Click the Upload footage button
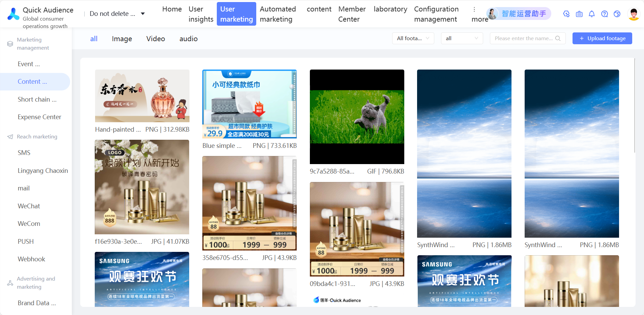The width and height of the screenshot is (644, 315). (602, 38)
